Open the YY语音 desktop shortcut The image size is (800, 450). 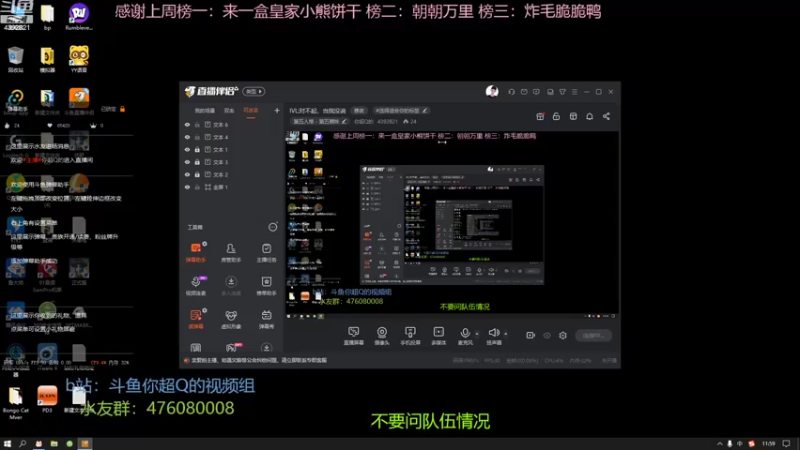(x=79, y=59)
